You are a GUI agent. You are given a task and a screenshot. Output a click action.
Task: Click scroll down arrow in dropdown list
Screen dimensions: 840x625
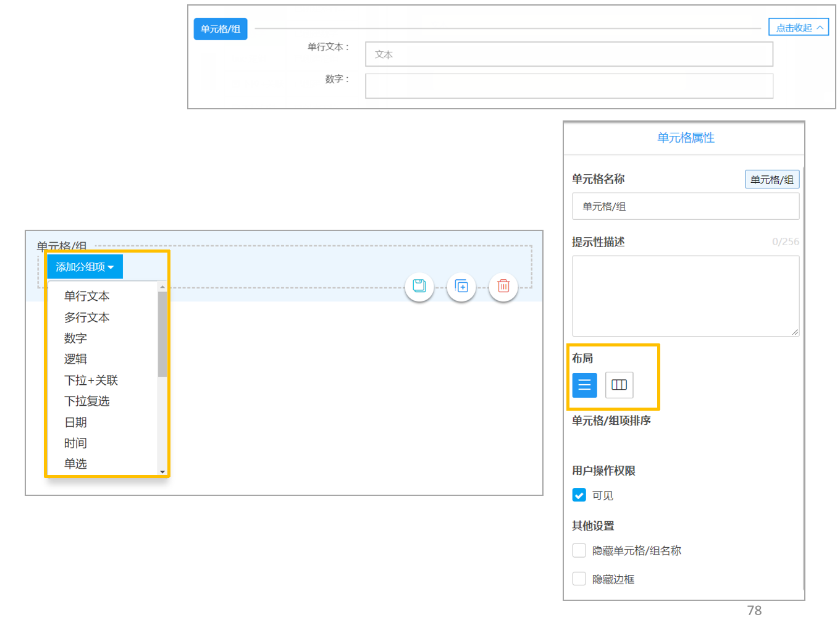[162, 472]
